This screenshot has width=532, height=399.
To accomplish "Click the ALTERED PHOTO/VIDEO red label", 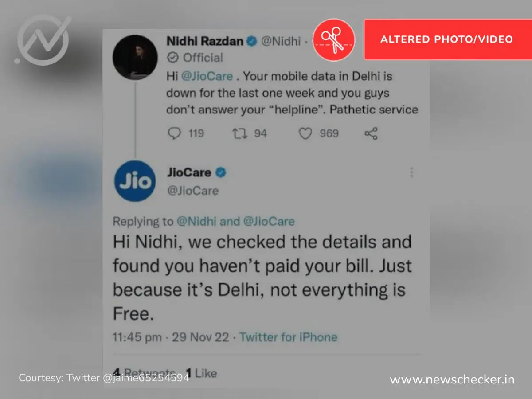I will 447,39.
